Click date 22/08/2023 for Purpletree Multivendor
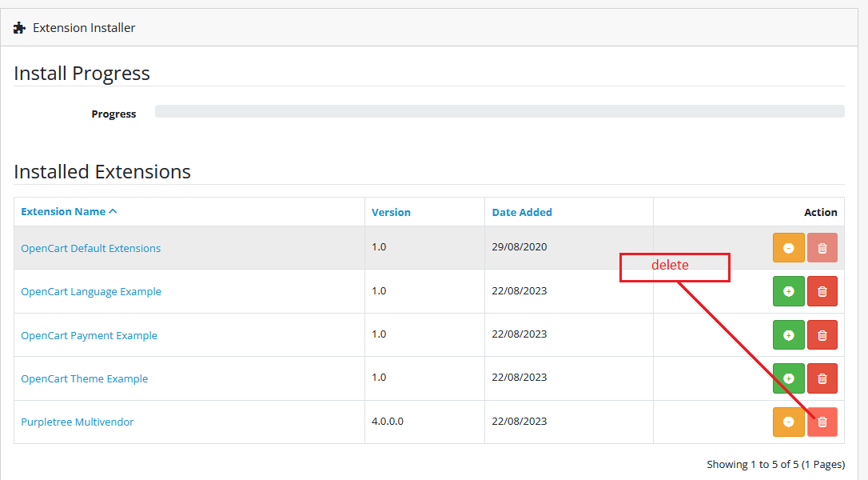 tap(520, 422)
